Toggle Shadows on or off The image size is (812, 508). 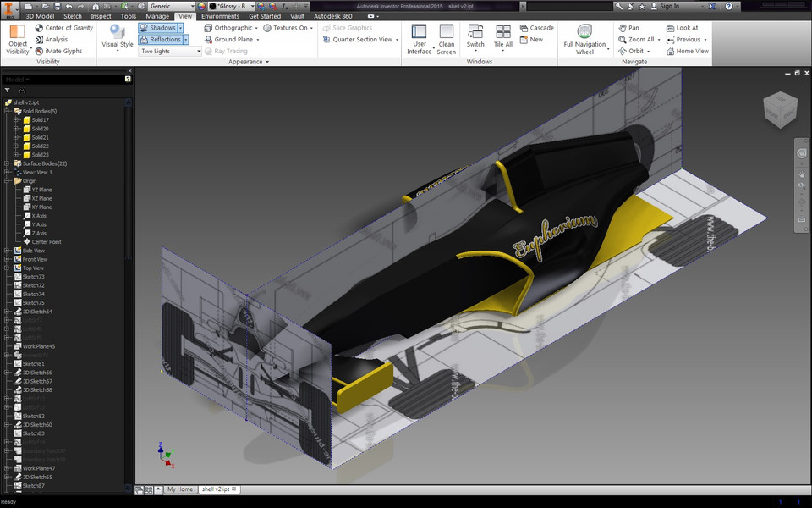tap(159, 27)
